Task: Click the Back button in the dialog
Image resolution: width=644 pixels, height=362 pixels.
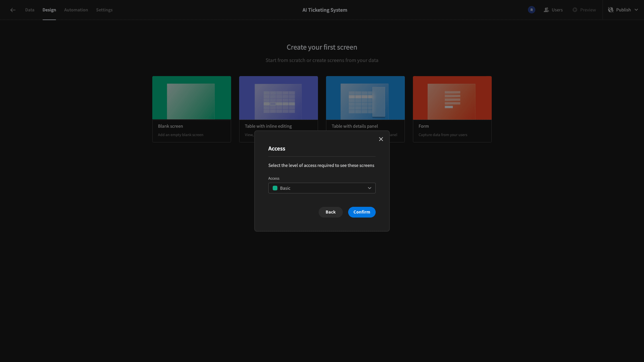Action: point(330,212)
